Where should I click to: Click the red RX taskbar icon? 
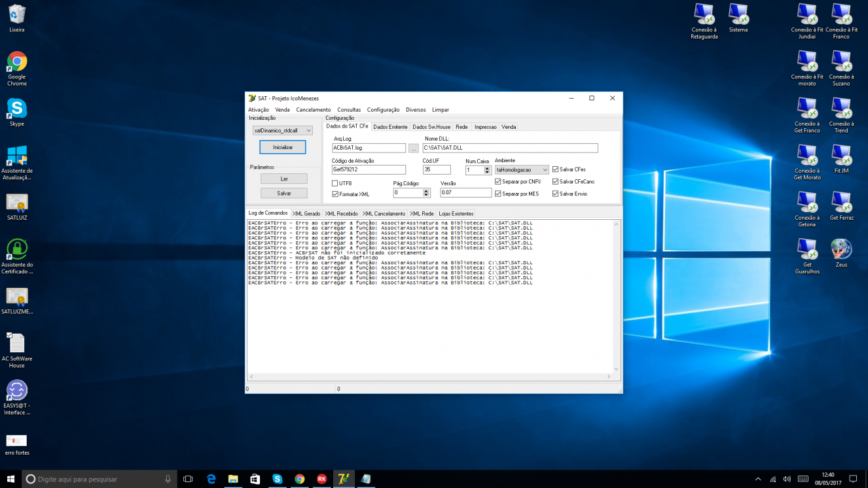(x=321, y=479)
